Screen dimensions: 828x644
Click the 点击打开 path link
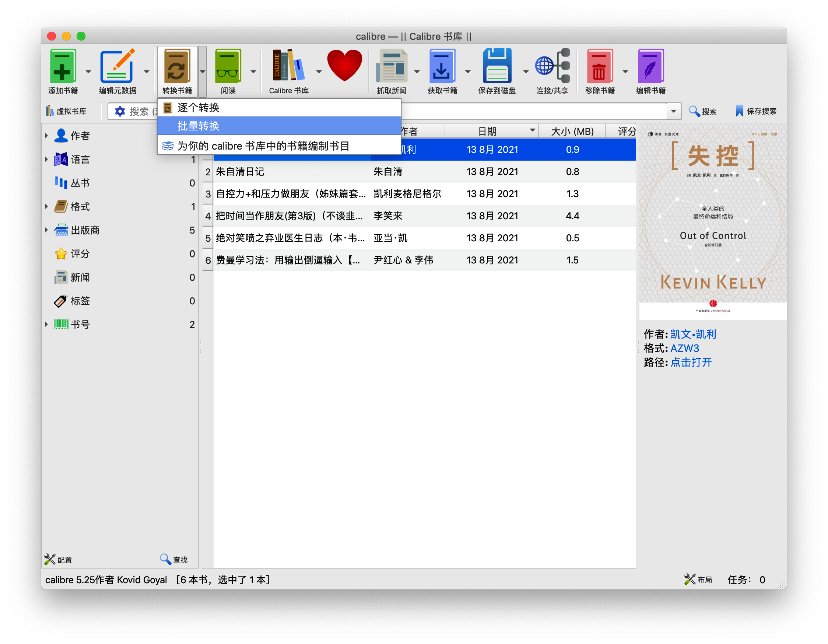[691, 362]
